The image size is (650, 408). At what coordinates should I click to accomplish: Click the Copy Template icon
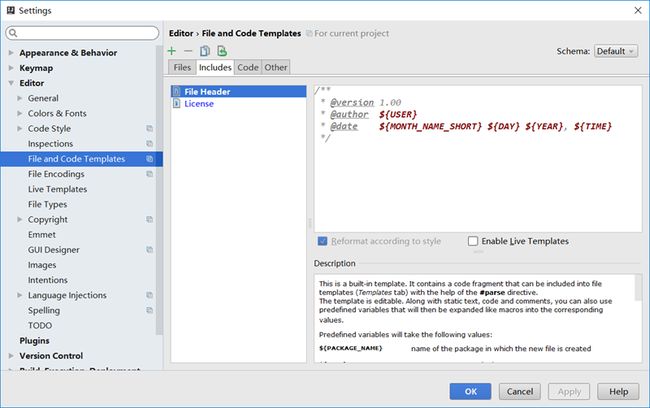click(x=205, y=51)
